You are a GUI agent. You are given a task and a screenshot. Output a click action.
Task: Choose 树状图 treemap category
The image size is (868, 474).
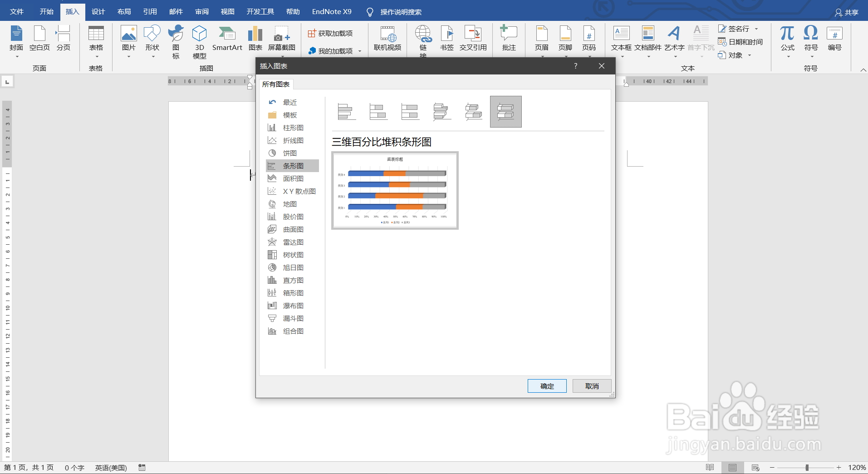[292, 255]
